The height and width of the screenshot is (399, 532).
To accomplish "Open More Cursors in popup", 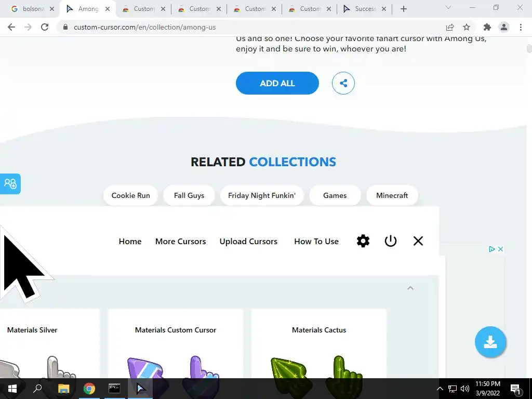I will point(180,241).
